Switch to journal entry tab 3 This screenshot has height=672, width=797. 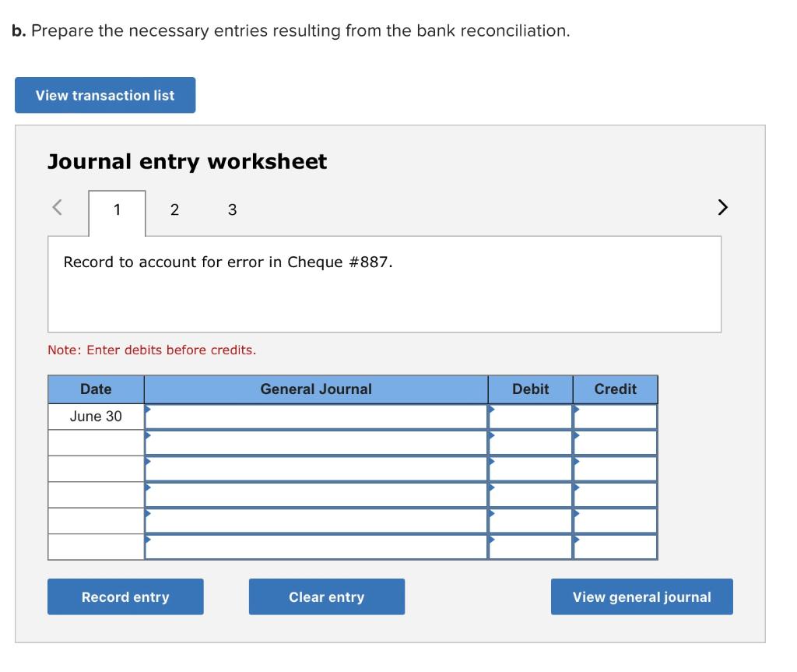click(231, 209)
